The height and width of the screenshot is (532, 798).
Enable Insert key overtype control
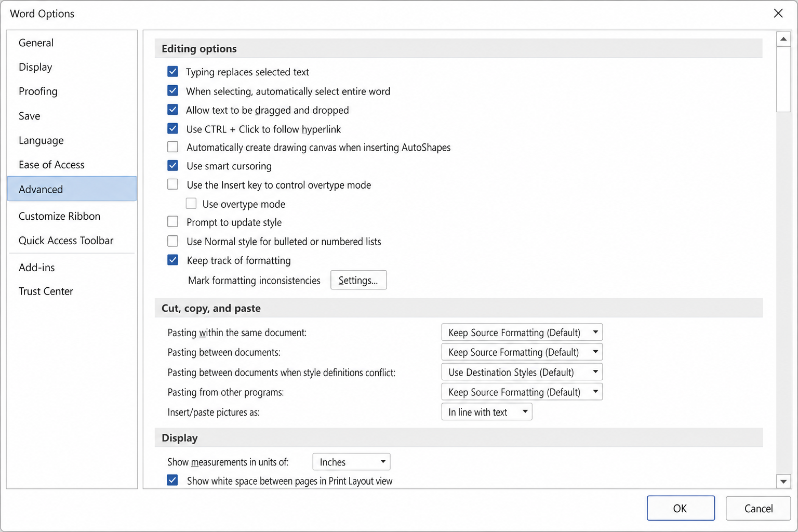tap(173, 184)
